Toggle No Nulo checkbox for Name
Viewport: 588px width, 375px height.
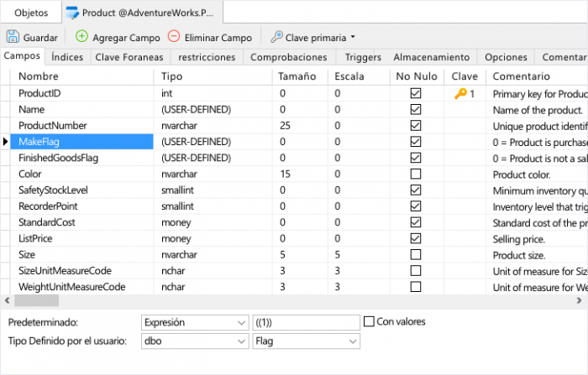416,109
